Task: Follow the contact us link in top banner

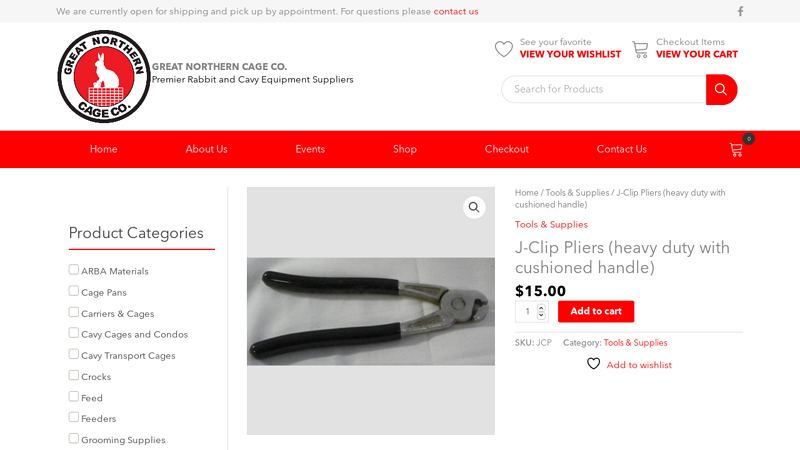Action: click(456, 11)
